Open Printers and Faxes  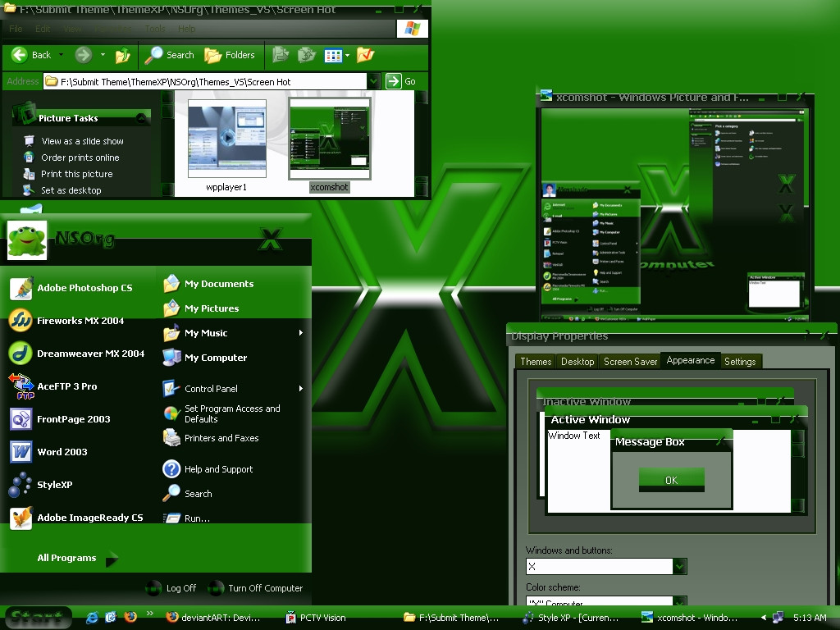[x=211, y=438]
